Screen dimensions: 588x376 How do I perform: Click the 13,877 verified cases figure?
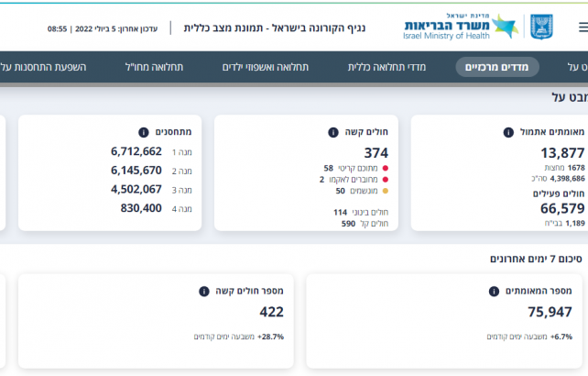coord(562,152)
